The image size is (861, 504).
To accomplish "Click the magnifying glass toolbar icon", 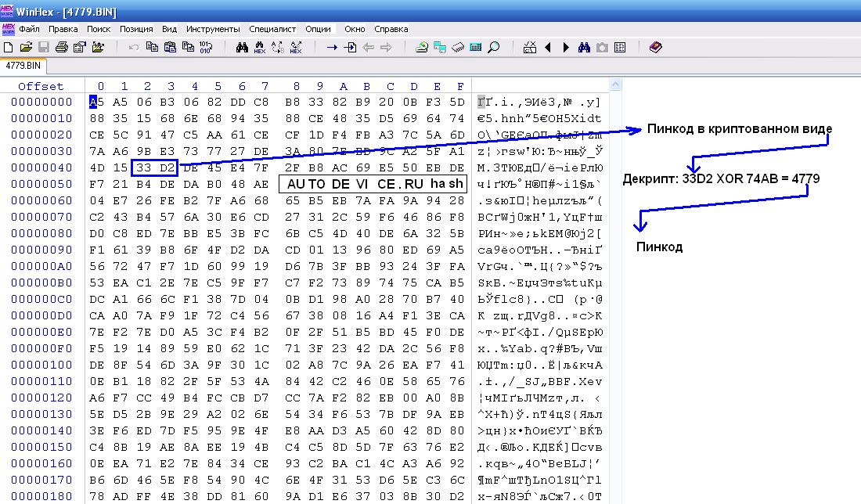I will coord(494,48).
